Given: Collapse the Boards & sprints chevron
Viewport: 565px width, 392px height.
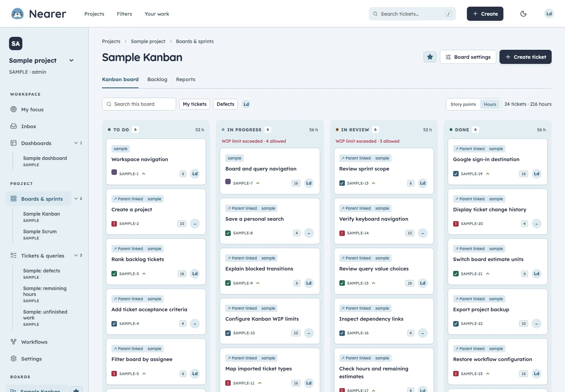Looking at the screenshot, I should [76, 199].
